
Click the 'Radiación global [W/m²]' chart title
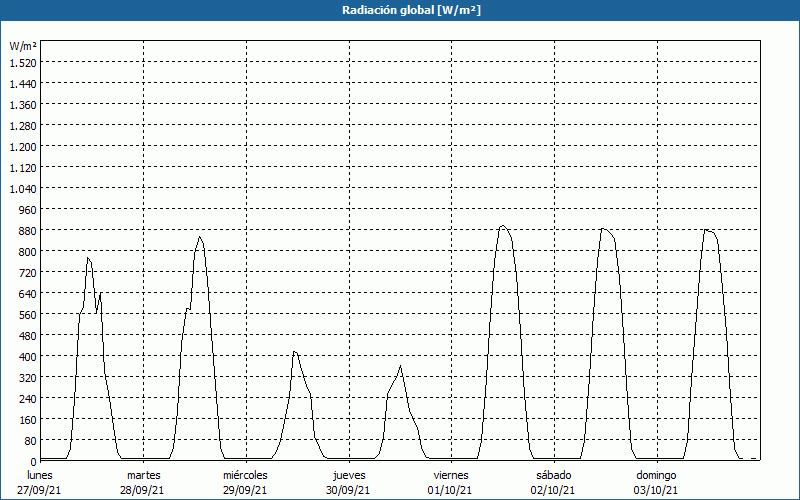tap(411, 10)
